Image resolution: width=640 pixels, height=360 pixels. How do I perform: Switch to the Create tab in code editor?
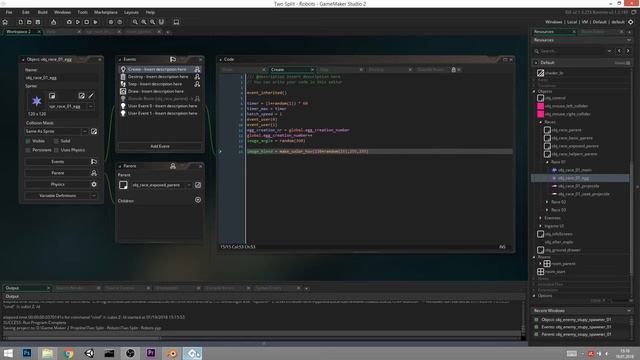tap(292, 70)
